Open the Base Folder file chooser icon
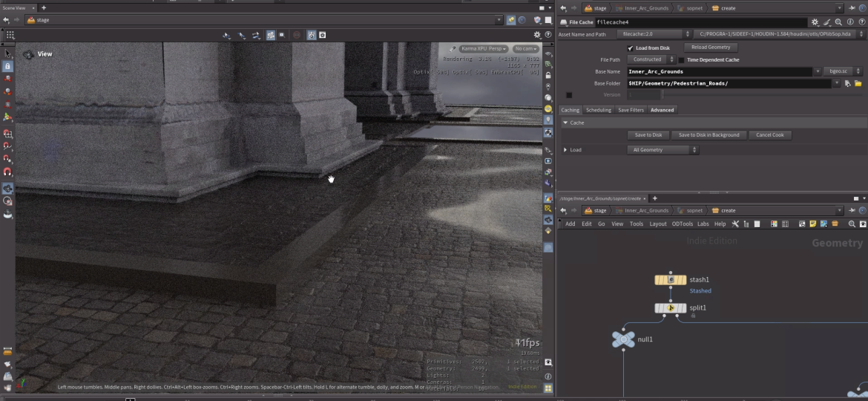This screenshot has height=401, width=868. (x=858, y=84)
